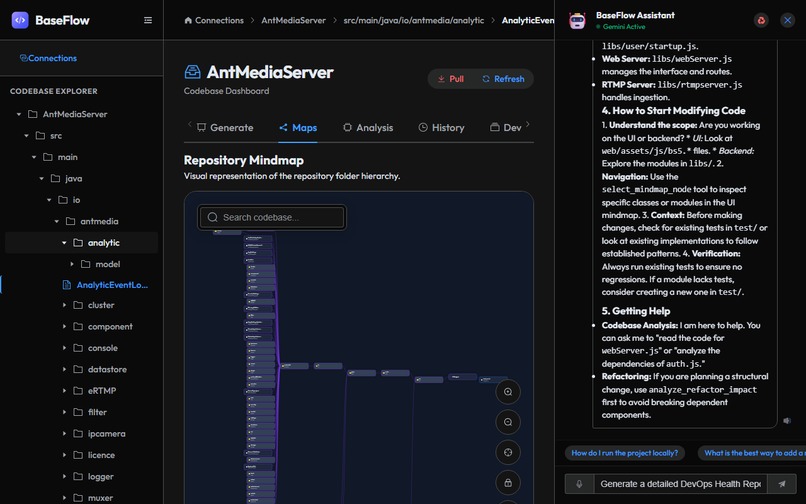
Task: Select 'How do I run the project locally?' suggestion
Action: 625,453
